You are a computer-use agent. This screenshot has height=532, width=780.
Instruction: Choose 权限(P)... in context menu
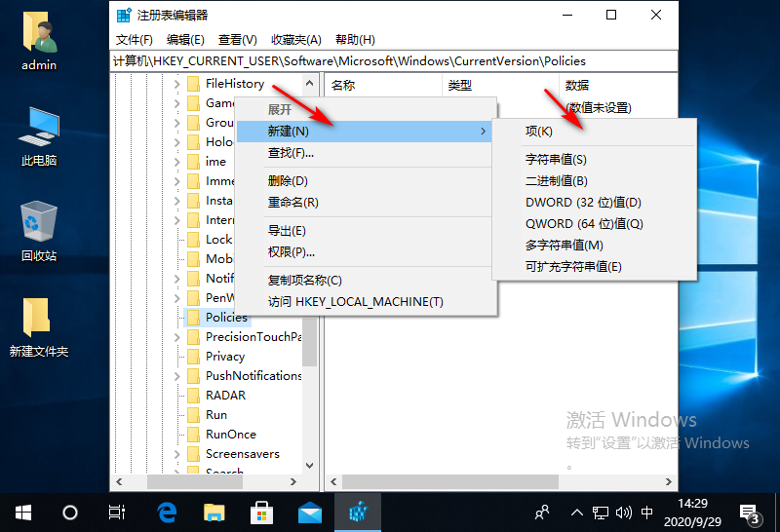(364, 252)
